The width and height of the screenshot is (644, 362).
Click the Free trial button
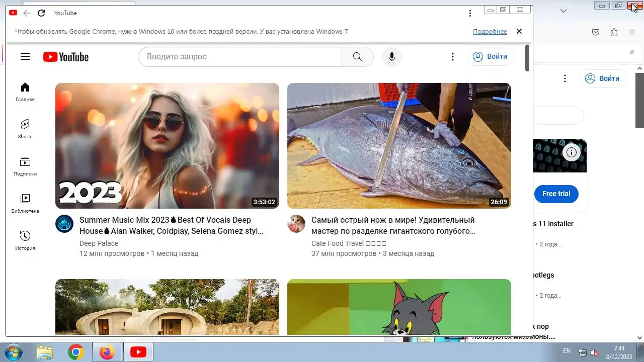tap(556, 194)
